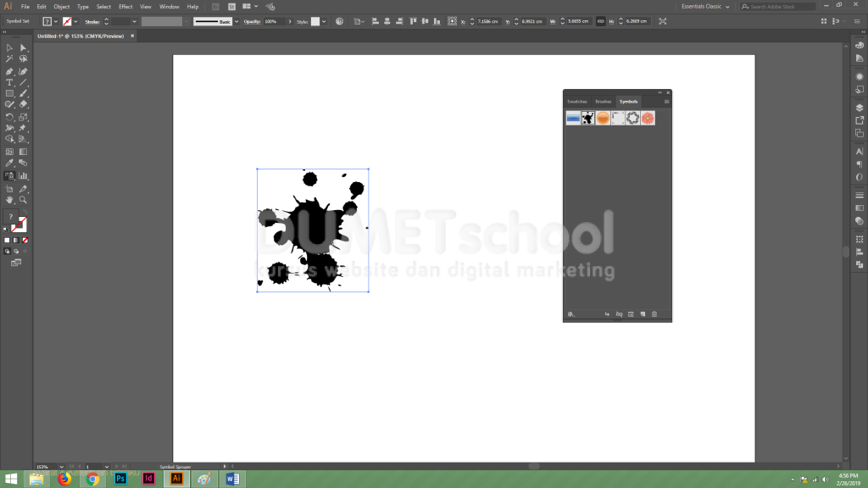
Task: Swap fill and stroke colors
Action: 25,213
